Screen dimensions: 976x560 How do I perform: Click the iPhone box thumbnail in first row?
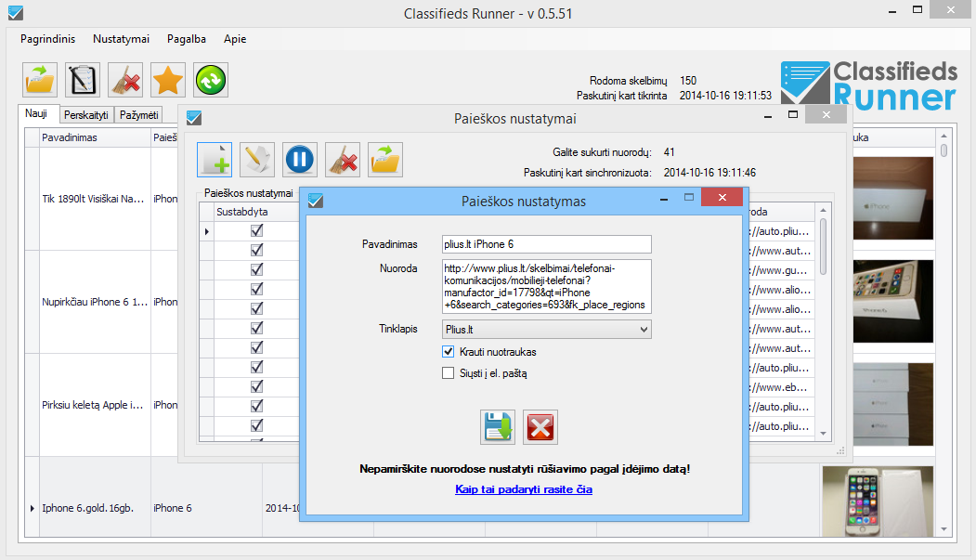point(892,199)
